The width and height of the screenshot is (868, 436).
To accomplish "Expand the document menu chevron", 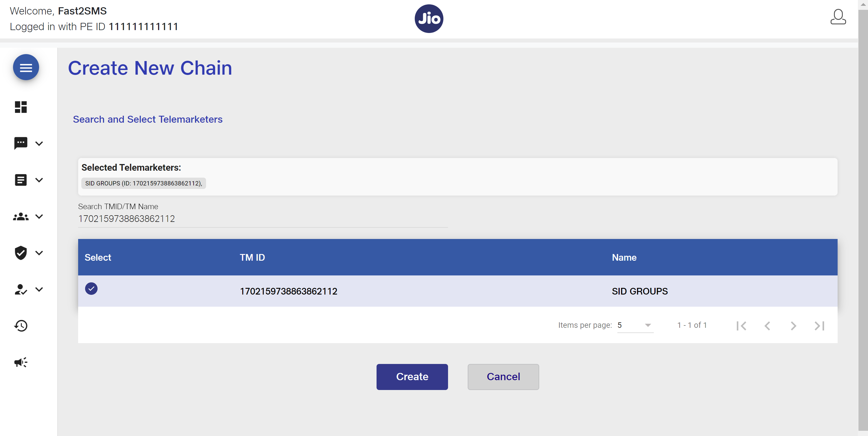I will 39,180.
